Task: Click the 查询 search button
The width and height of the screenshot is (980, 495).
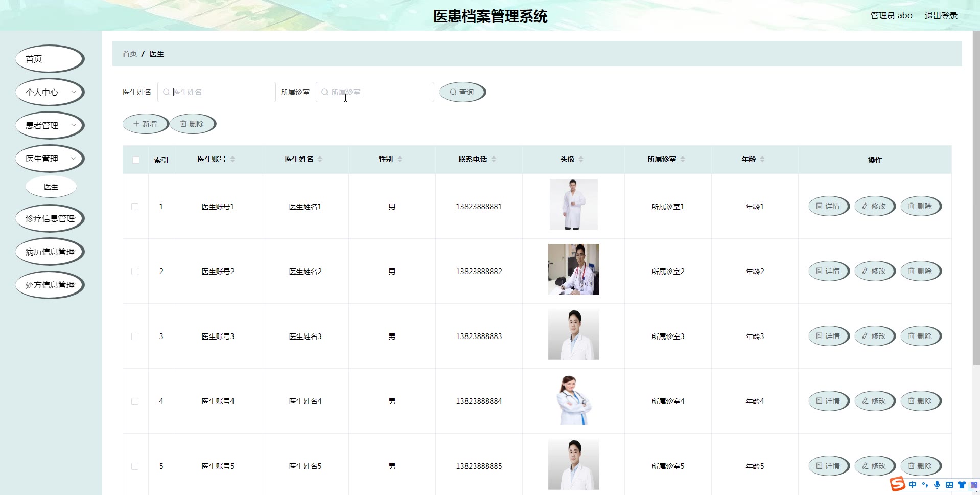Action: (x=462, y=92)
